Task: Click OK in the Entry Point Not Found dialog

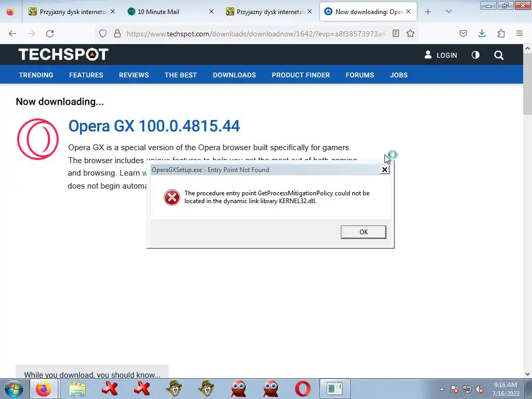Action: 363,232
